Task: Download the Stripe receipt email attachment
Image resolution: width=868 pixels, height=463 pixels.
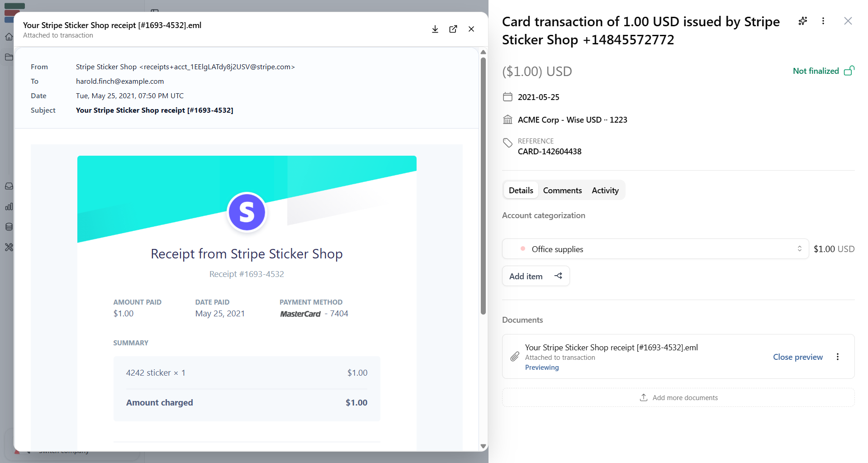Action: pos(435,29)
